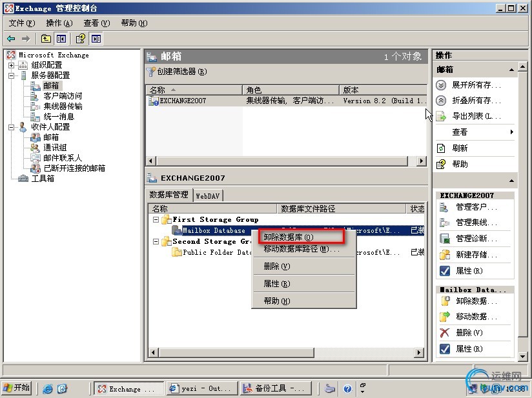Click the 管理客户... action icon
Image resolution: width=532 pixels, height=398 pixels.
444,207
